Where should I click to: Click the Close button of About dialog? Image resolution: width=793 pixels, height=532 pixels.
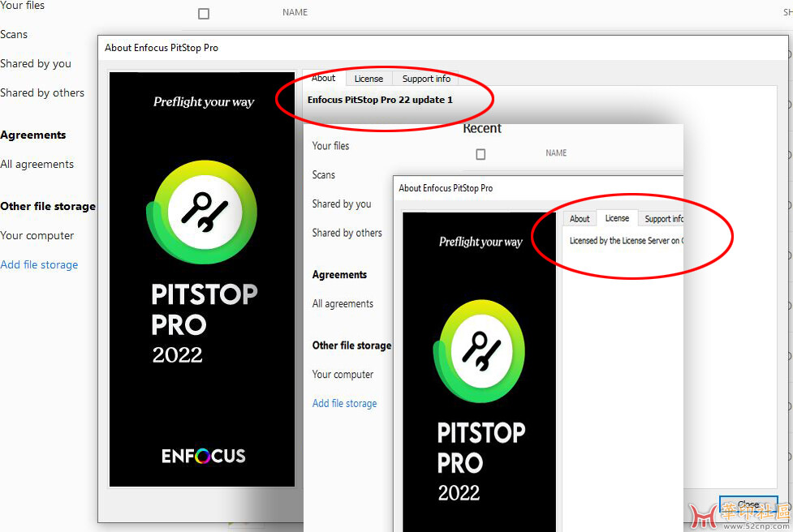tap(748, 504)
